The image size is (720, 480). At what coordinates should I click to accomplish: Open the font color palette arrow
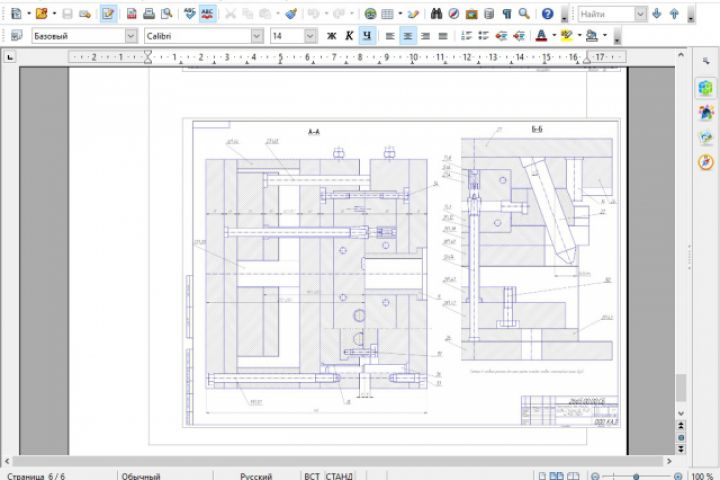point(554,36)
